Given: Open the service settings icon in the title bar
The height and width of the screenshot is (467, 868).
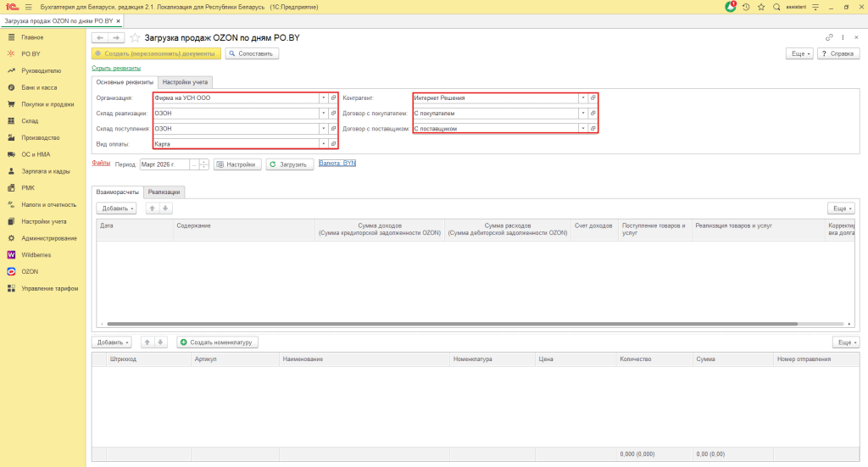Looking at the screenshot, I should (815, 7).
